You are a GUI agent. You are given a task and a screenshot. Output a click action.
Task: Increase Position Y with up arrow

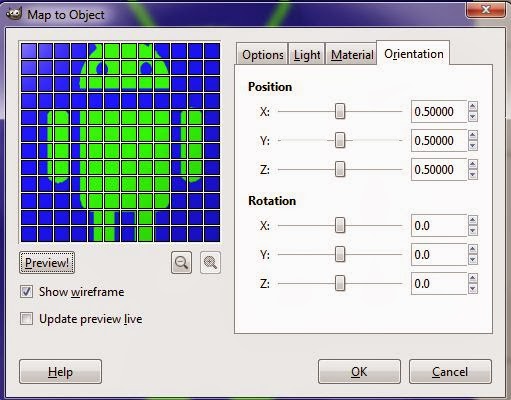coord(473,135)
